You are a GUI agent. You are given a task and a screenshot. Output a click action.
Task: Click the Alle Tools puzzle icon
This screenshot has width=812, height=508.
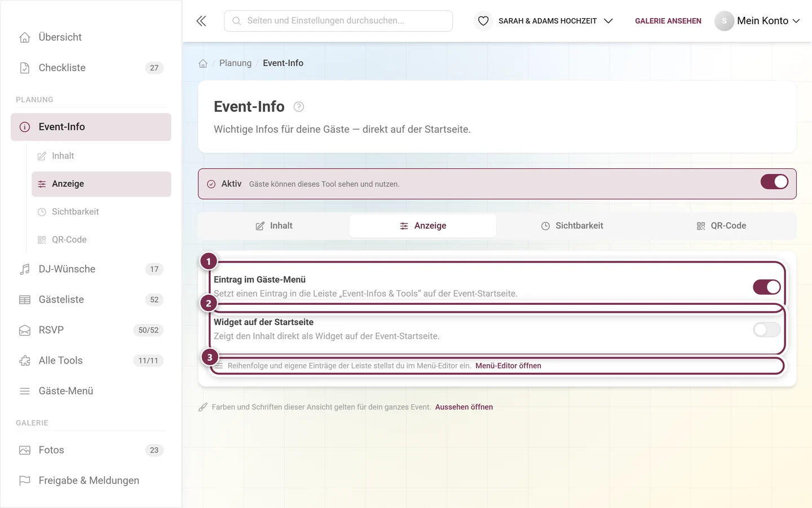coord(25,361)
